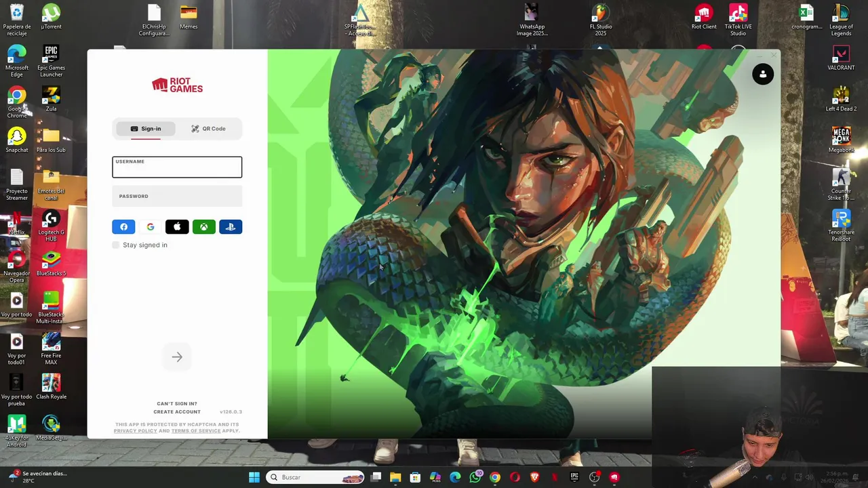Open the Logitech G HUB desktop shortcut
868x488 pixels.
point(51,226)
